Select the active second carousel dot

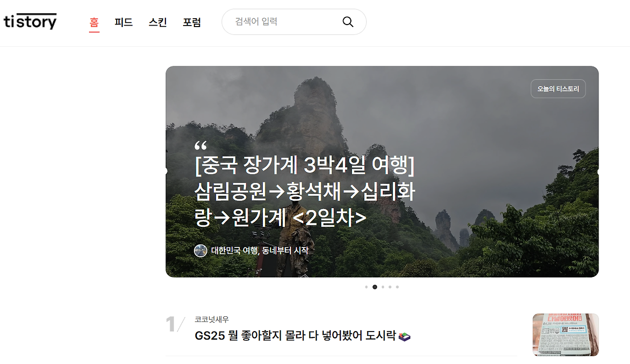coord(375,287)
